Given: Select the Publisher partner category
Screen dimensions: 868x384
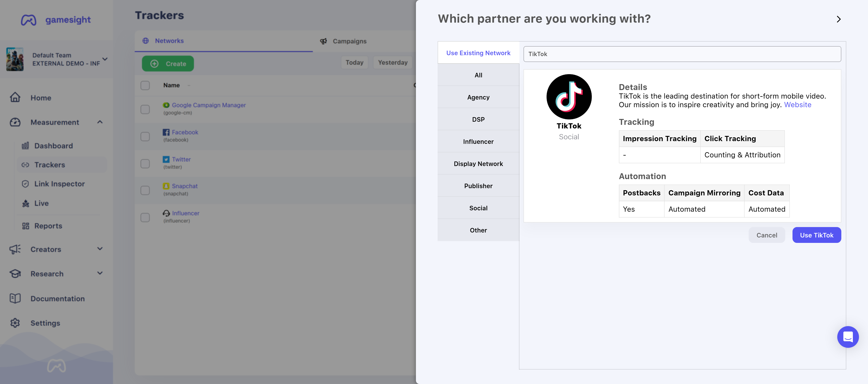Looking at the screenshot, I should 478,186.
